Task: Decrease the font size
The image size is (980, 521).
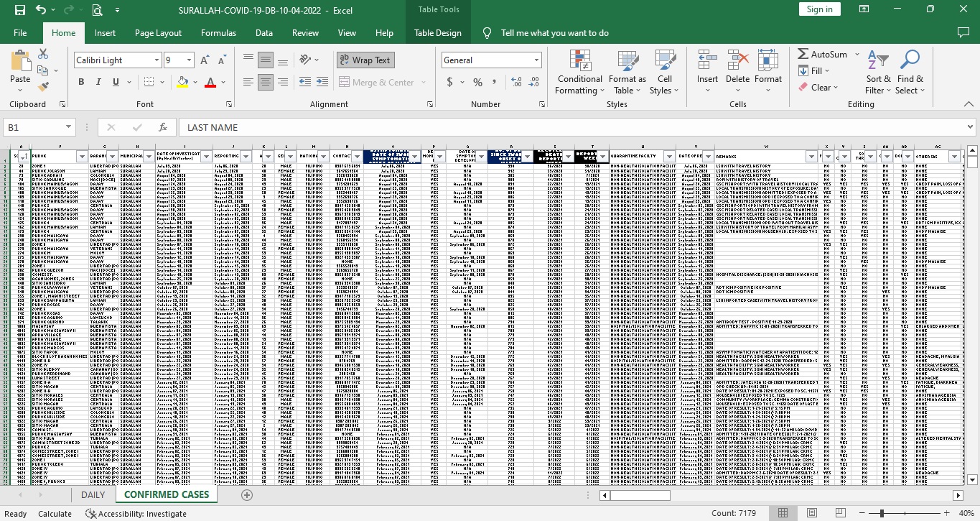Action: (x=221, y=60)
